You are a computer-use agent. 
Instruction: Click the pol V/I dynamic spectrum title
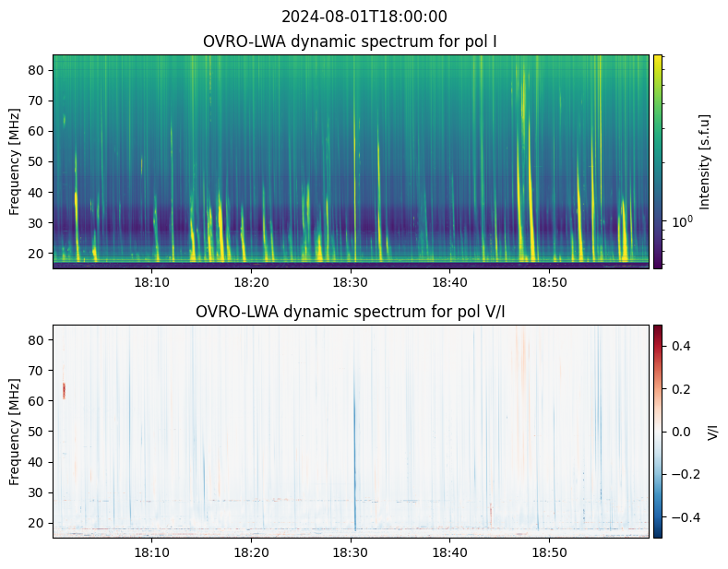click(350, 312)
